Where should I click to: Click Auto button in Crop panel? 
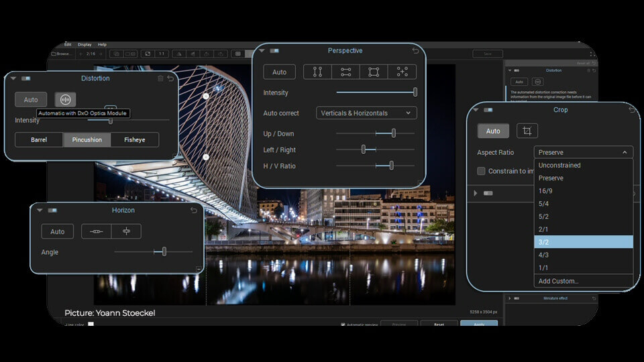pyautogui.click(x=493, y=131)
